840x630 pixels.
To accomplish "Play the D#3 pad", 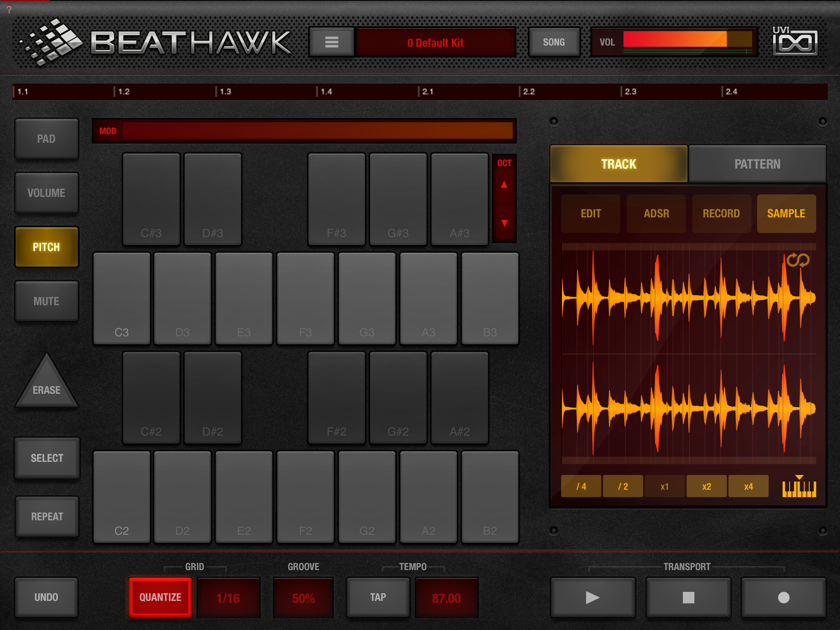I will coord(213,199).
